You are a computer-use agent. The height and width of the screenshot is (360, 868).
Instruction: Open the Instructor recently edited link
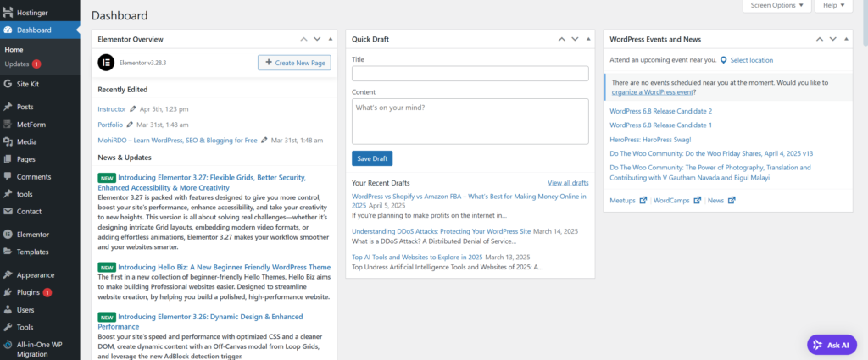point(112,109)
